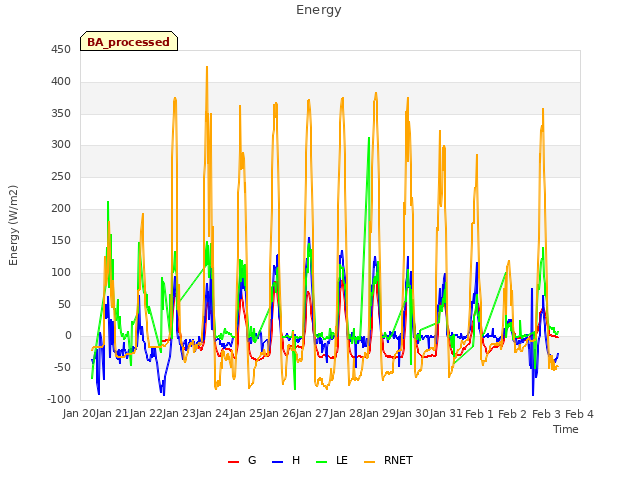640x480 pixels.
Task: Click the Energy (W/m2) axis label
Action: click(x=13, y=225)
